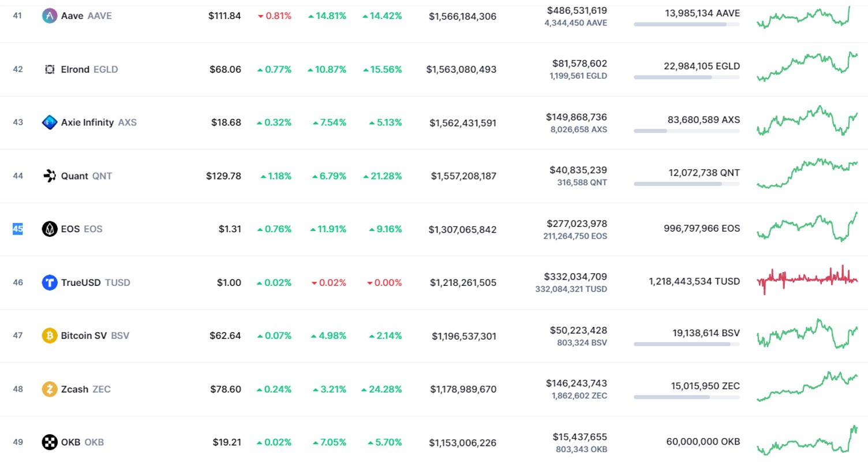The width and height of the screenshot is (868, 462).
Task: Click the OKB logo icon
Action: (50, 442)
